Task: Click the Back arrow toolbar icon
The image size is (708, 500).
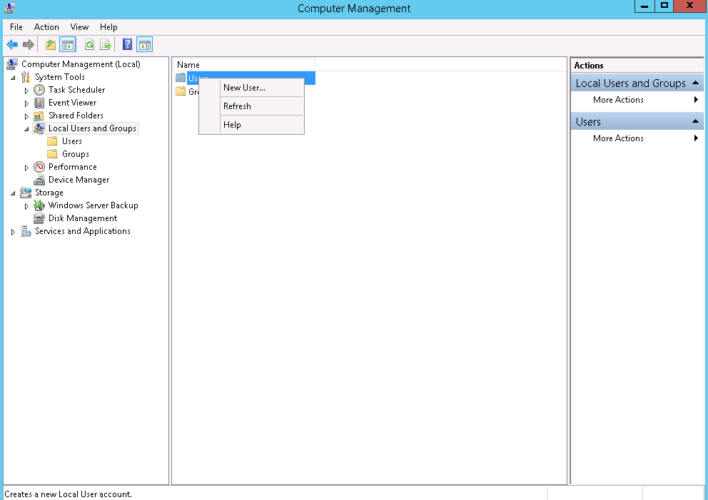Action: (12, 44)
